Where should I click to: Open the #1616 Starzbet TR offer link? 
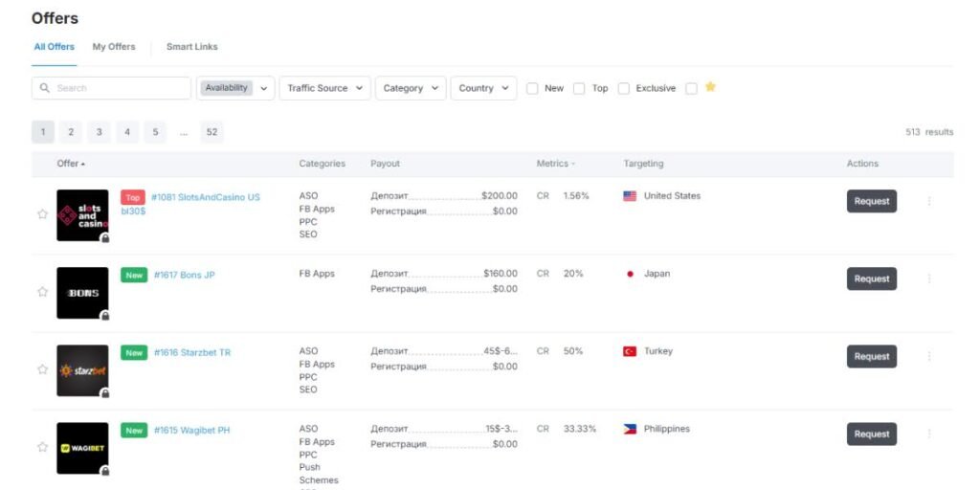pyautogui.click(x=191, y=352)
